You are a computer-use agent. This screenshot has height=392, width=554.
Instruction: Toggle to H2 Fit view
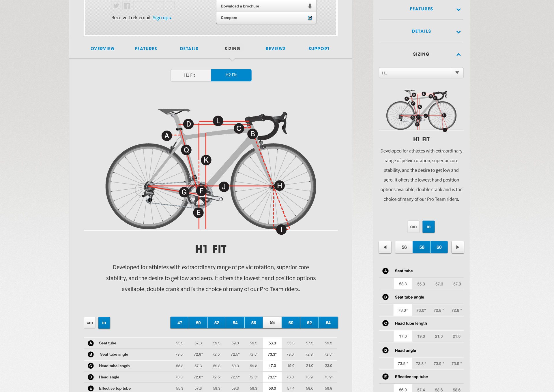[x=231, y=75]
